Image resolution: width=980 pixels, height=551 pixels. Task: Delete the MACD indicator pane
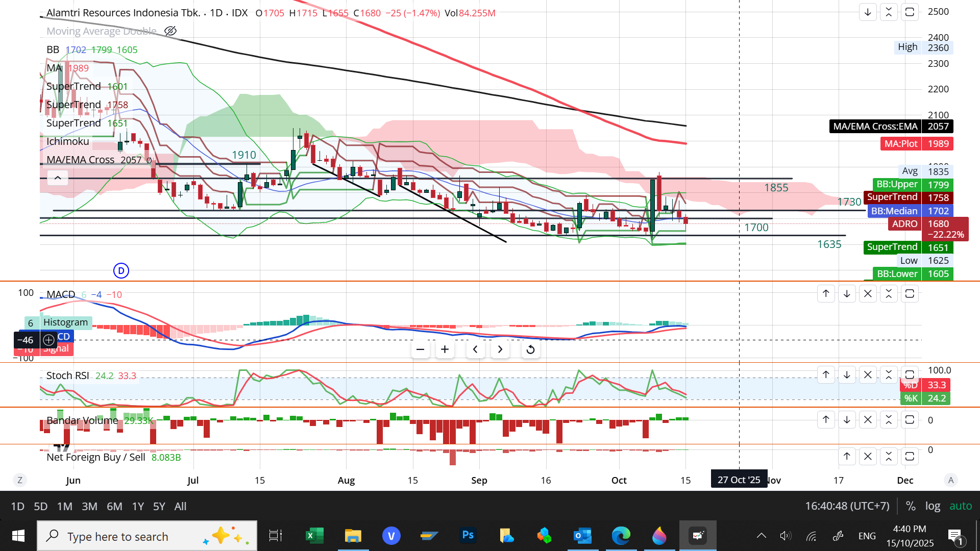[868, 294]
